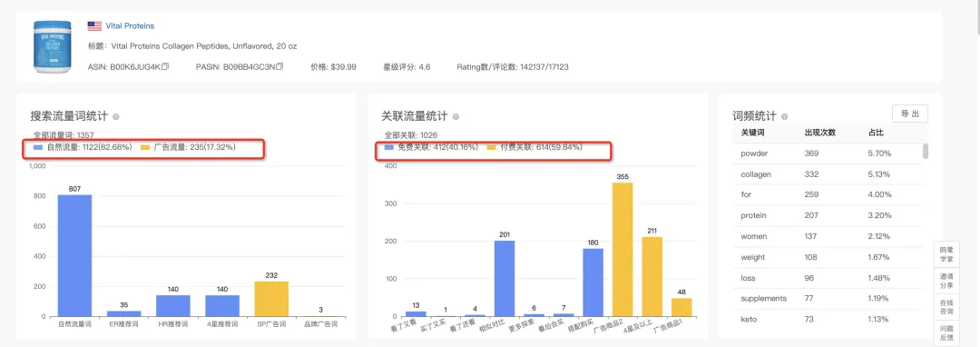Click the 5.70% share cell
This screenshot has height=347, width=980.
tap(879, 154)
